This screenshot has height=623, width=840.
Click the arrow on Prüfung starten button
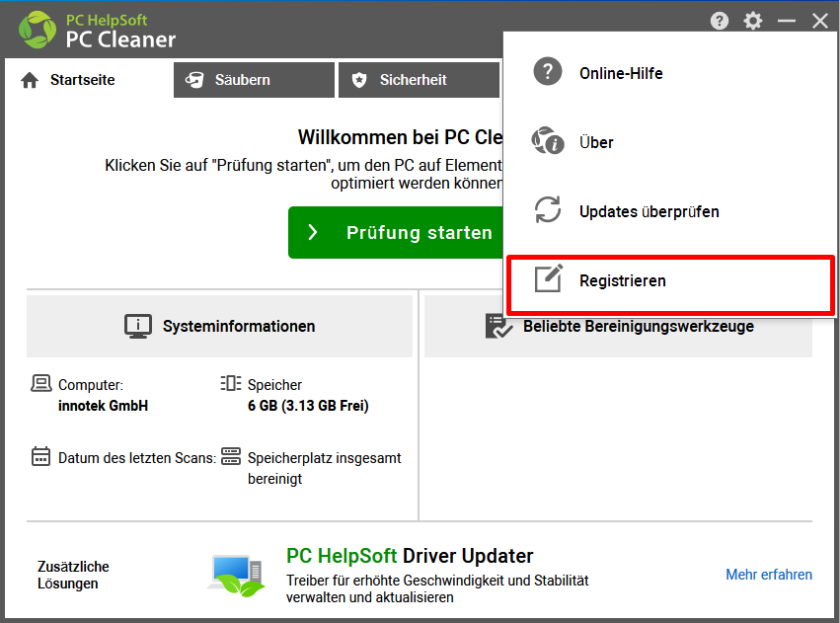pos(313,232)
